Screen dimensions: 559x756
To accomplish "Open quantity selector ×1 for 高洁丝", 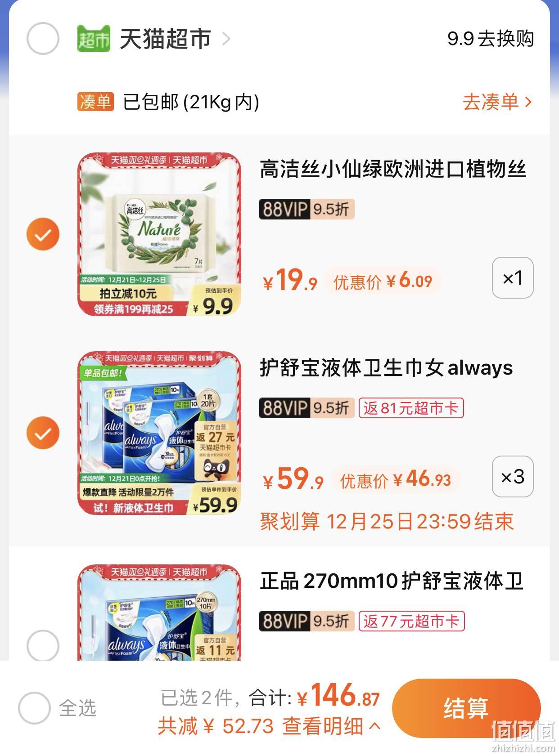I will (x=513, y=278).
